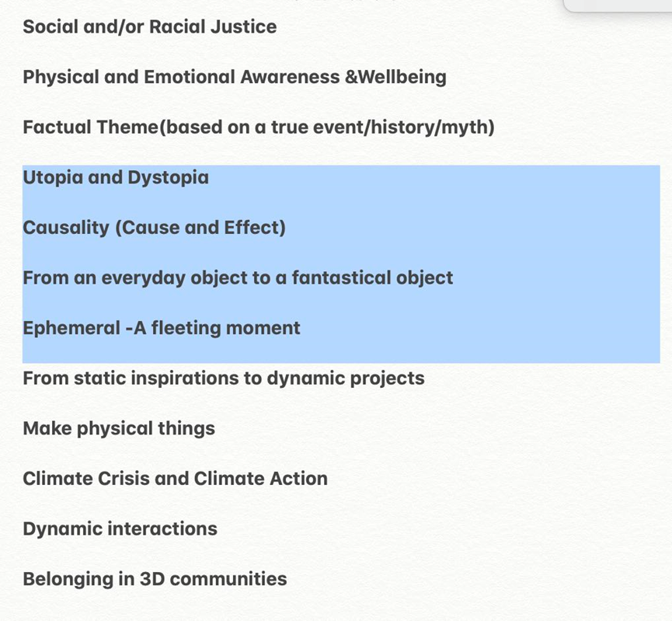Select 'Physical and Emotional Awareness &Wellbeing' text
Screen dimensions: 672x621
click(x=235, y=77)
